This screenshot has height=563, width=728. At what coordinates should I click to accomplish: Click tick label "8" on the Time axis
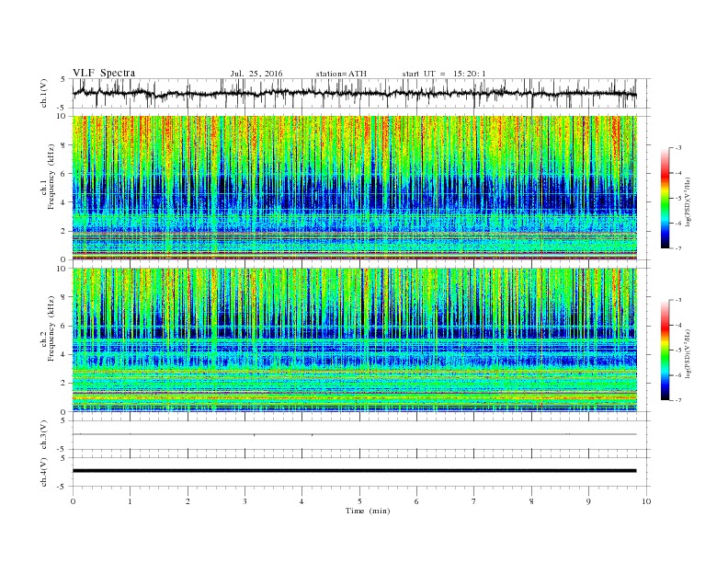pos(531,501)
